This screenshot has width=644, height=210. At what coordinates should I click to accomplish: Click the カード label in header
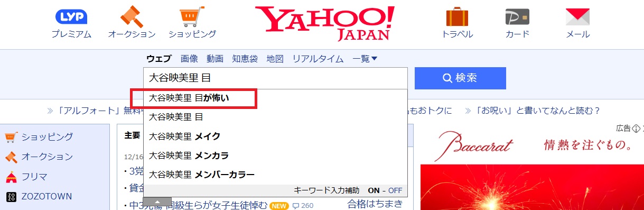click(517, 34)
